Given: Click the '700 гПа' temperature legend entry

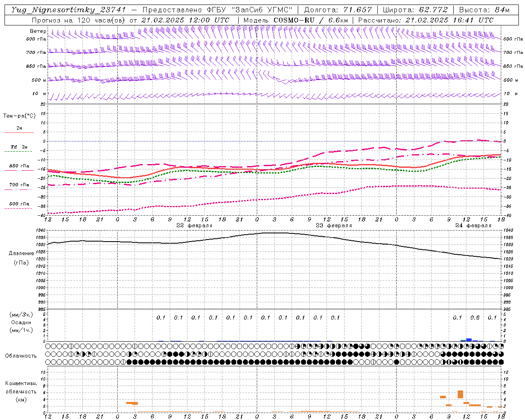Looking at the screenshot, I should coord(19,185).
